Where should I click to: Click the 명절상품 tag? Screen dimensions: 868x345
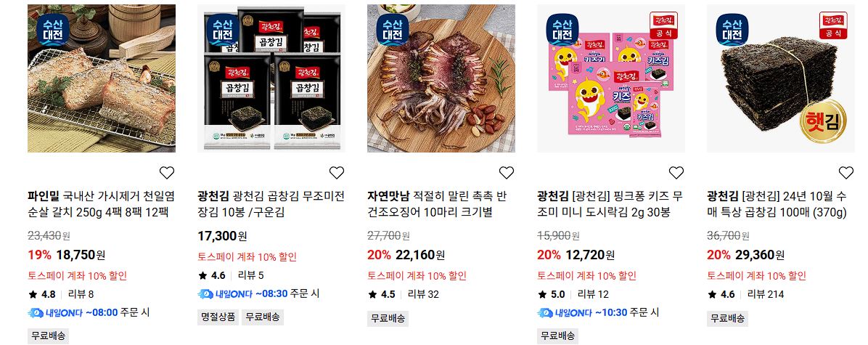click(x=218, y=317)
